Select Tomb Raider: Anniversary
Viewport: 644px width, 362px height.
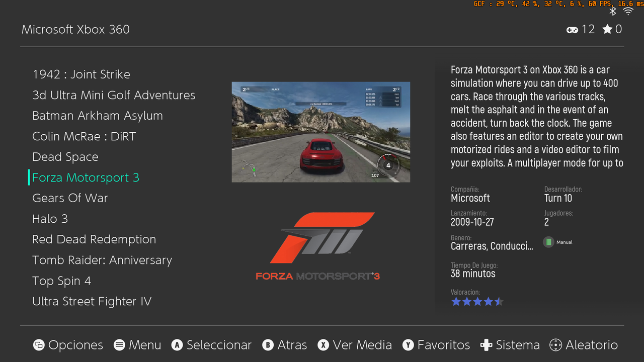point(102,260)
